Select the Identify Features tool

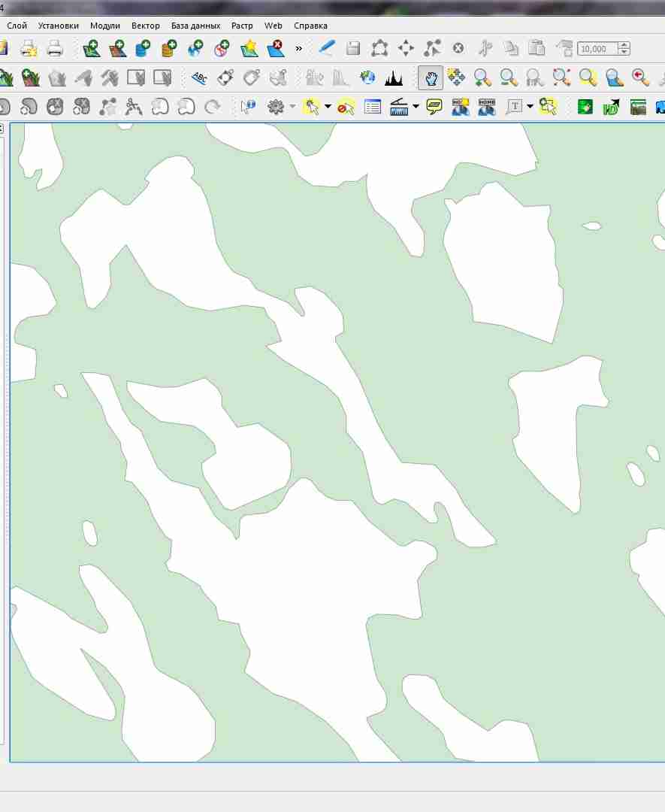pos(248,108)
